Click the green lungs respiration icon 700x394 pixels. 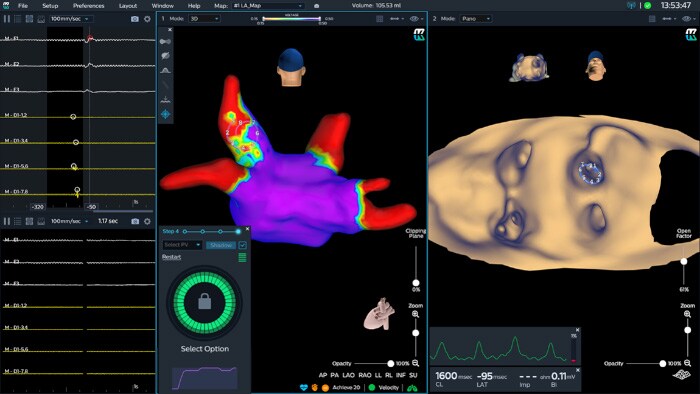412,388
